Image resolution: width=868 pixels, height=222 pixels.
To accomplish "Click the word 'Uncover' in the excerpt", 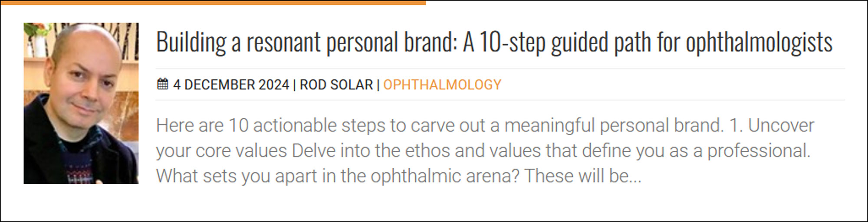I will point(781,125).
